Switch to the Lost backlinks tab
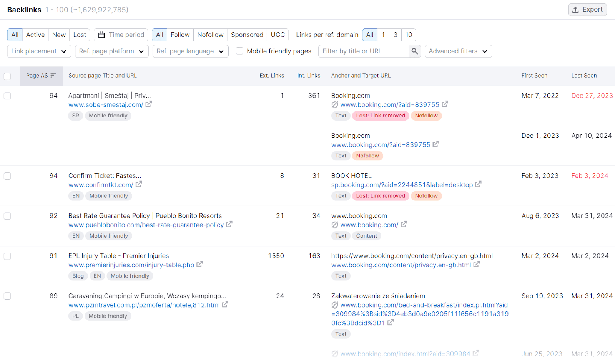Screen dimensions: 615x364 coord(80,35)
